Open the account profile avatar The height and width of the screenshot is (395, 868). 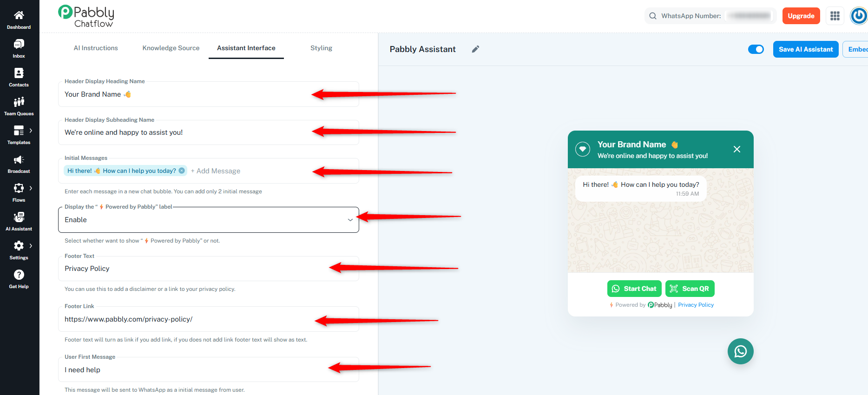[x=859, y=16]
